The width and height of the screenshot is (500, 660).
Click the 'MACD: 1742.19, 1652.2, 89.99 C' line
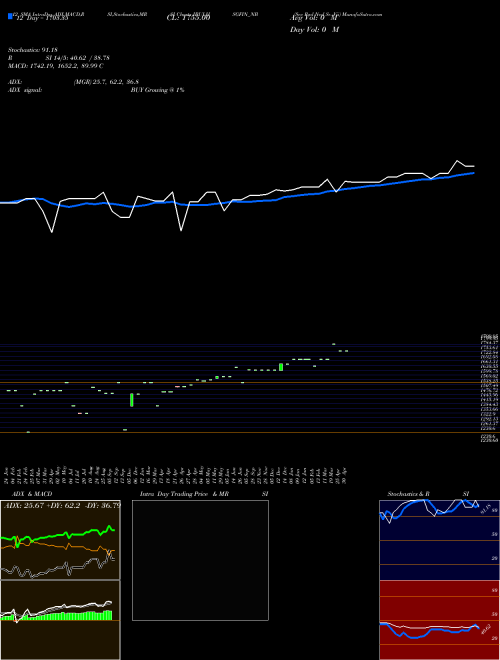click(x=56, y=66)
